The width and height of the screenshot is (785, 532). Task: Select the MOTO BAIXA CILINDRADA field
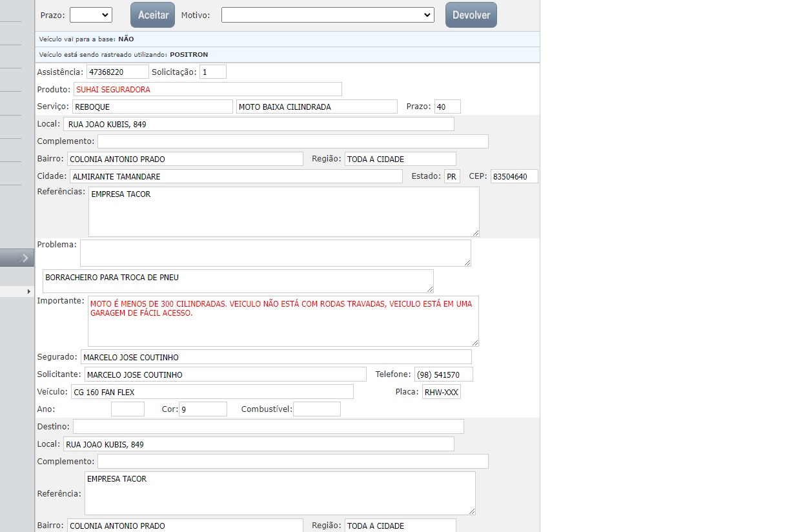[316, 107]
